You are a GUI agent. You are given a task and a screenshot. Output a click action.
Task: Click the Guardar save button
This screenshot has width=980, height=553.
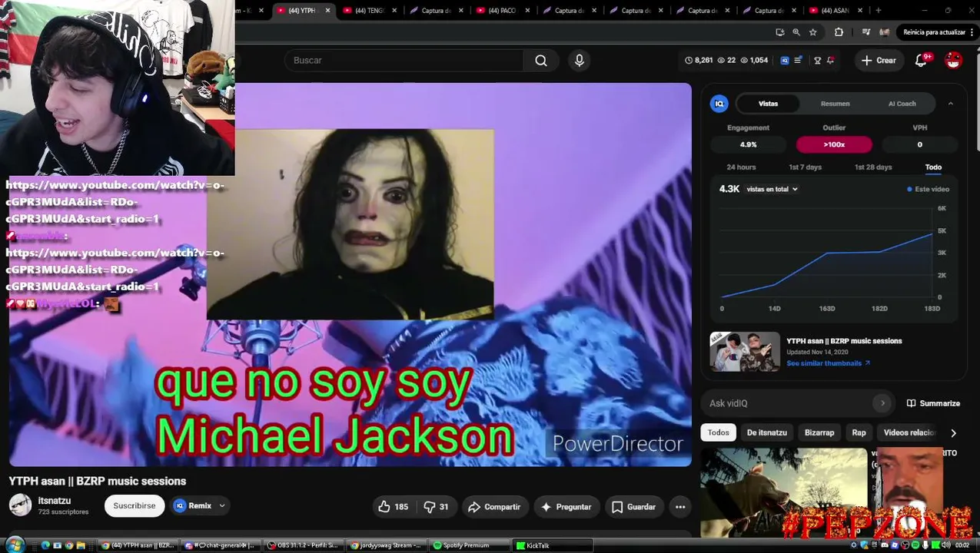coord(634,506)
